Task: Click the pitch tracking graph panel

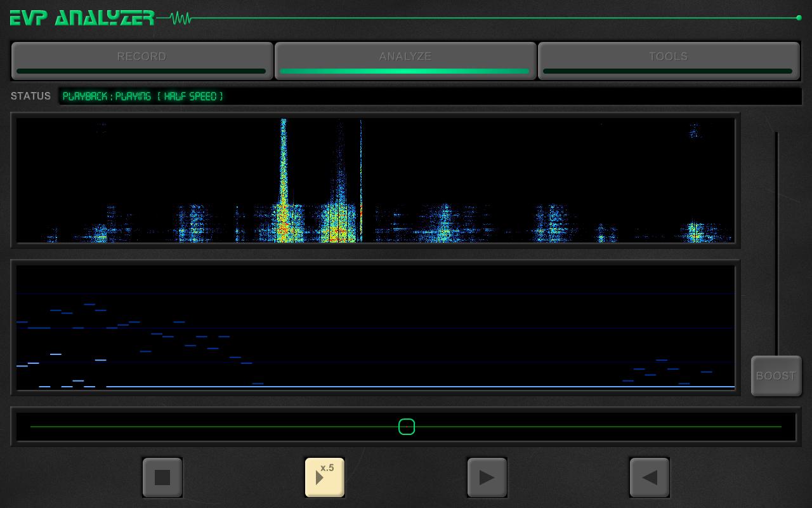Action: [376, 327]
